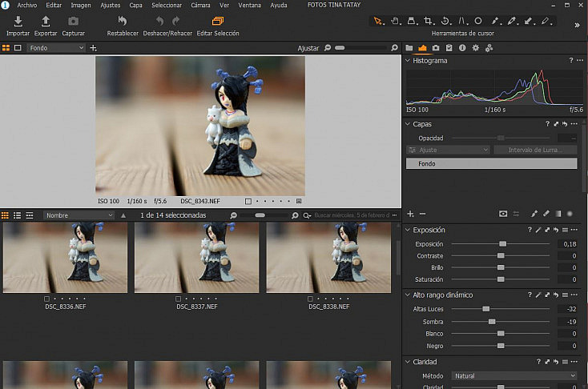Add a new variant with plus icon beside Fondo
The width and height of the screenshot is (588, 389).
(94, 48)
